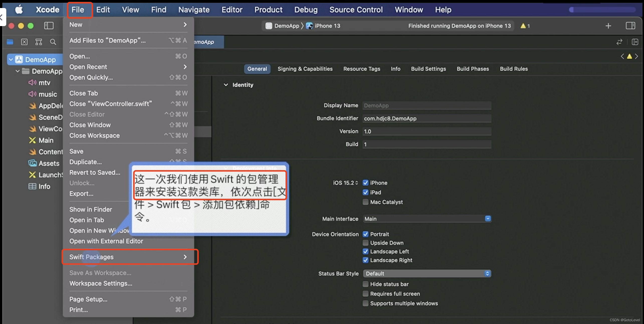Viewport: 644px width, 324px height.
Task: Choose Workspace Settings menu item
Action: tap(128, 283)
